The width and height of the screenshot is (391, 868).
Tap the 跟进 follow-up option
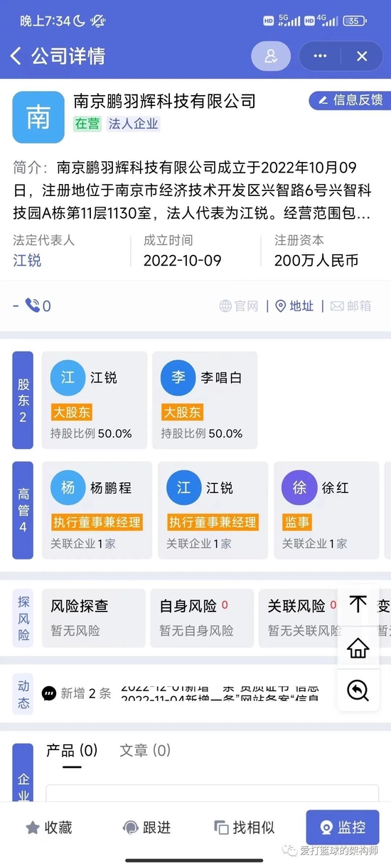147,828
